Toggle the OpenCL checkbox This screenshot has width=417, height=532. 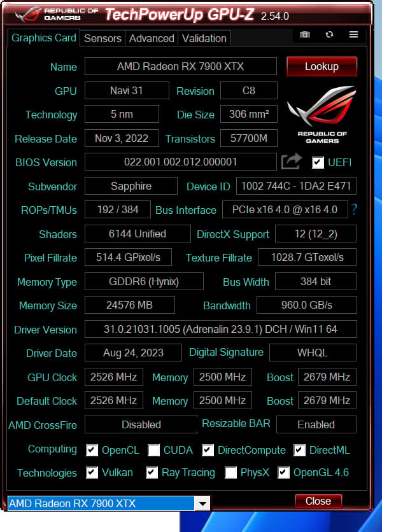(x=92, y=451)
